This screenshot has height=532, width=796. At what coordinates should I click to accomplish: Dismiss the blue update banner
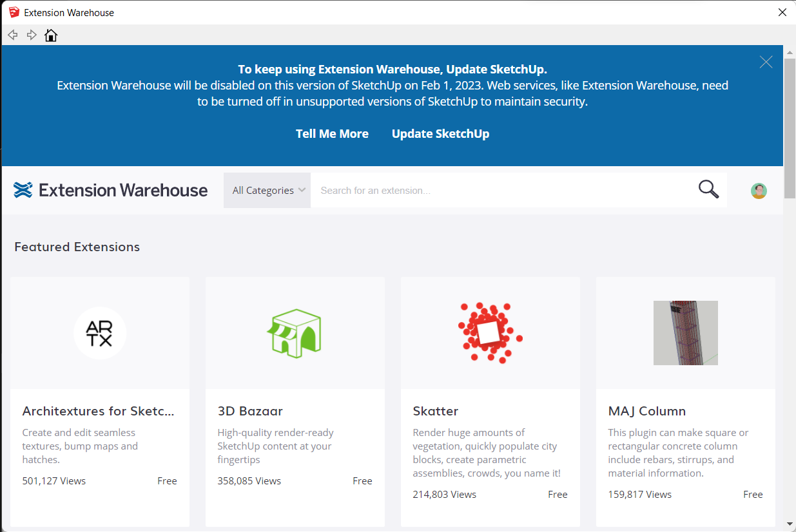(766, 62)
